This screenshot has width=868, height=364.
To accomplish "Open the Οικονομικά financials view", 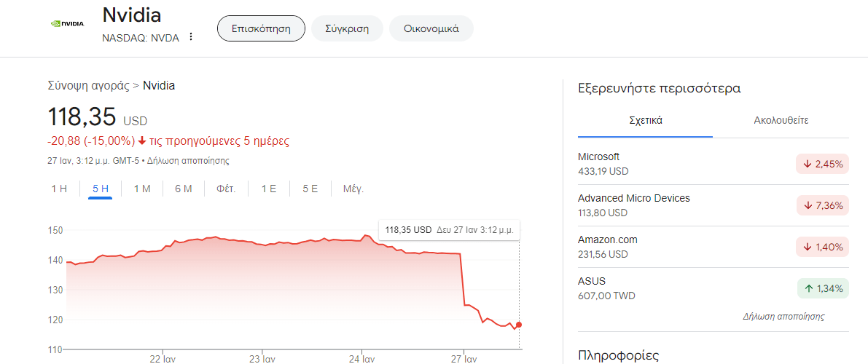I will [x=431, y=29].
